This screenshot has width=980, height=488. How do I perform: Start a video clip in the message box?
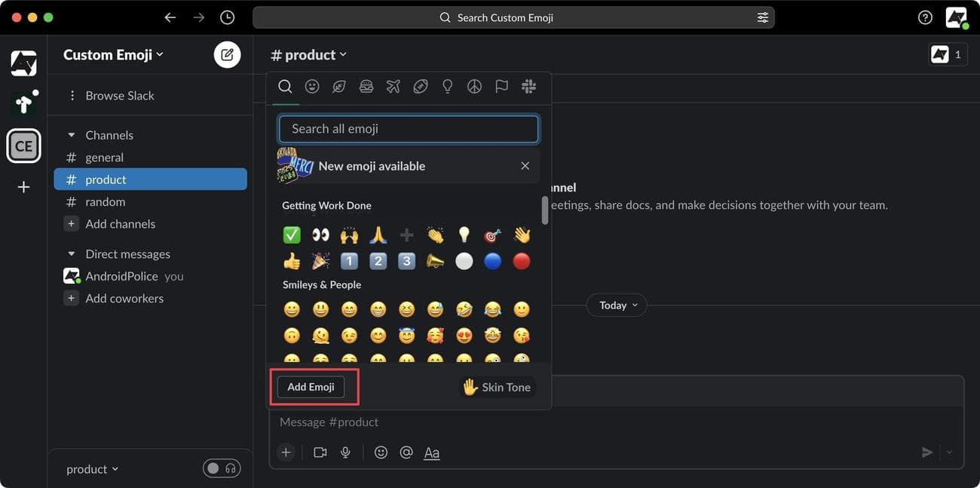click(320, 452)
